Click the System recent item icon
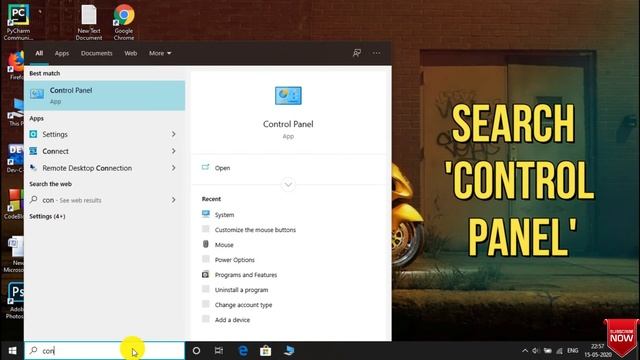Image resolution: width=640 pixels, height=360 pixels. click(206, 214)
